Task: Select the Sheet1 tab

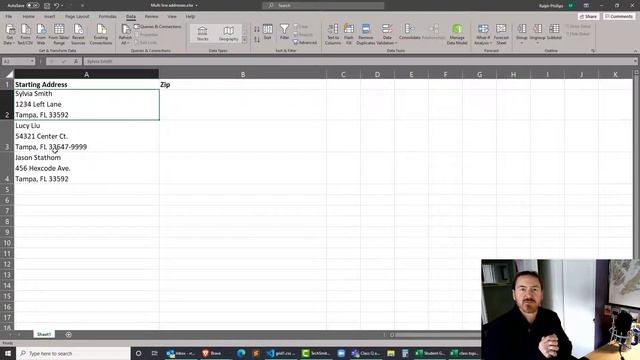Action: pos(44,334)
